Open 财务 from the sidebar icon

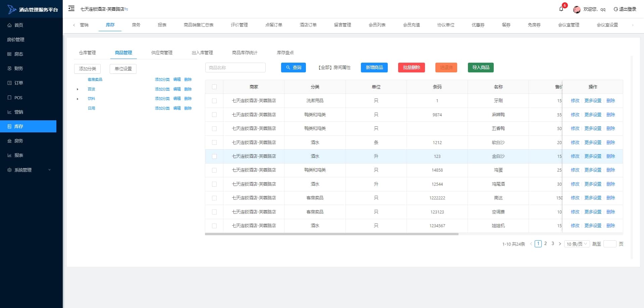tap(9, 68)
